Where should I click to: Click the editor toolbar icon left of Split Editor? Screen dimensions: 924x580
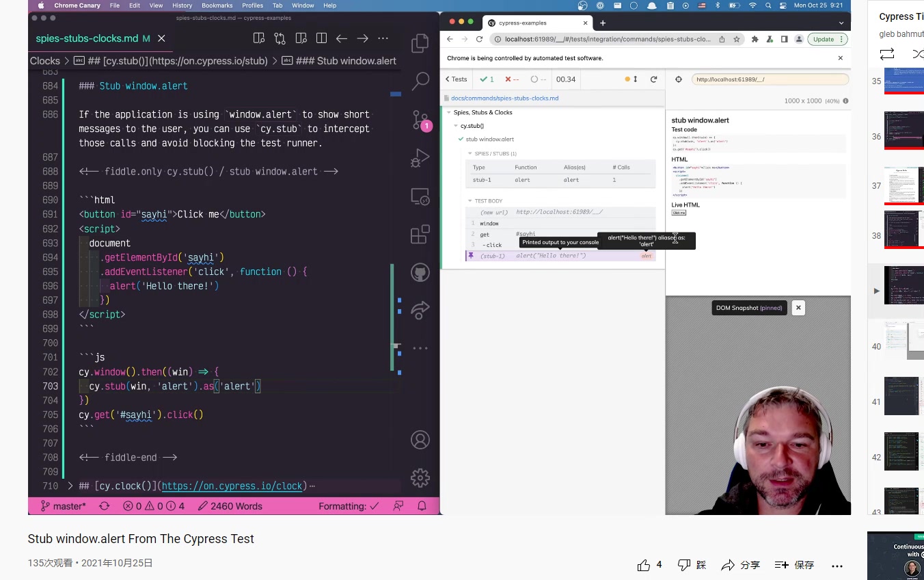(x=301, y=38)
